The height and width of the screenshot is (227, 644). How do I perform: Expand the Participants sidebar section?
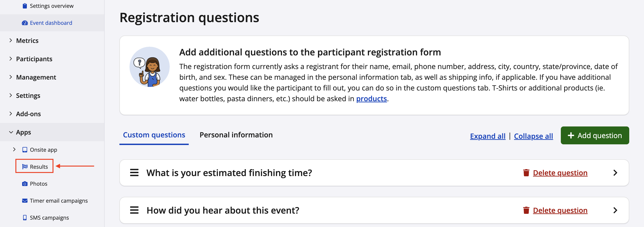click(x=11, y=59)
